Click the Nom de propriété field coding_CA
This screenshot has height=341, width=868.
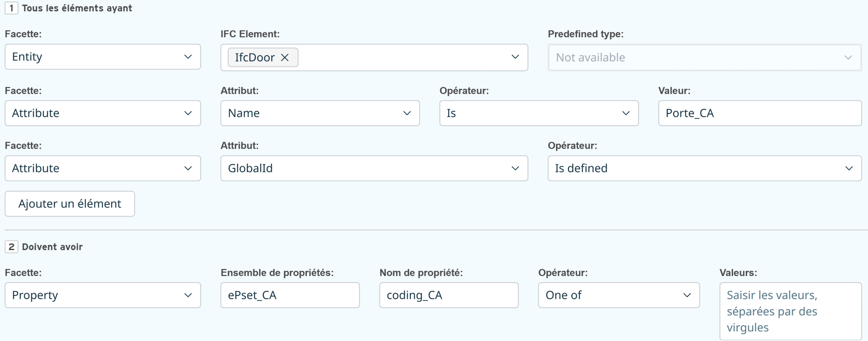click(x=449, y=295)
